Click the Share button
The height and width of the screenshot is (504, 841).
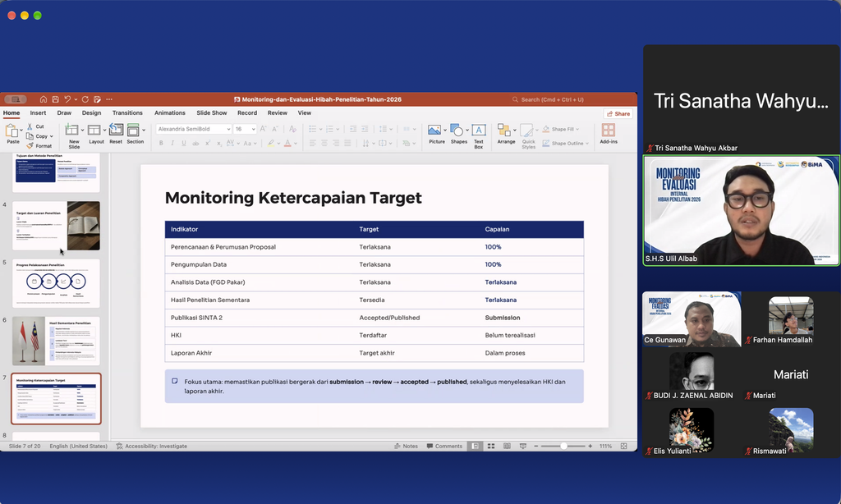tap(618, 113)
